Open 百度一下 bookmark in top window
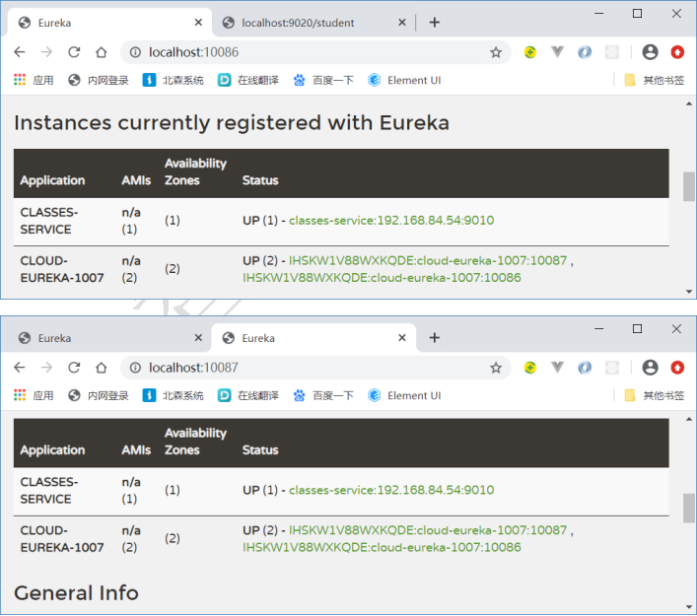Viewport: 697px width, 616px height. [323, 80]
